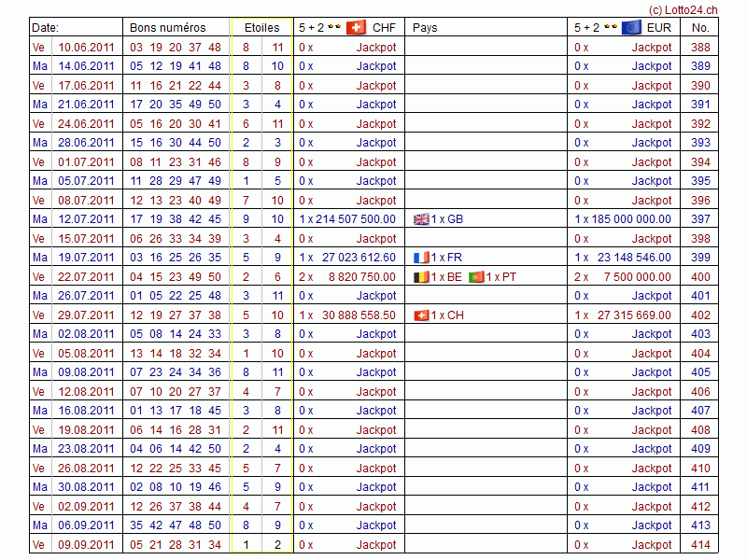Click the French flag beside 1 x FR
747x560 pixels.
pos(421,258)
